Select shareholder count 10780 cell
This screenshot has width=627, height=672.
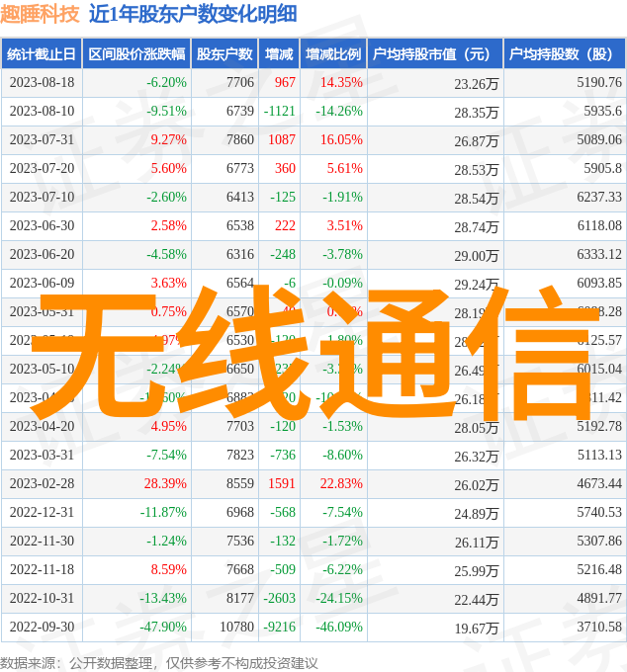point(236,628)
